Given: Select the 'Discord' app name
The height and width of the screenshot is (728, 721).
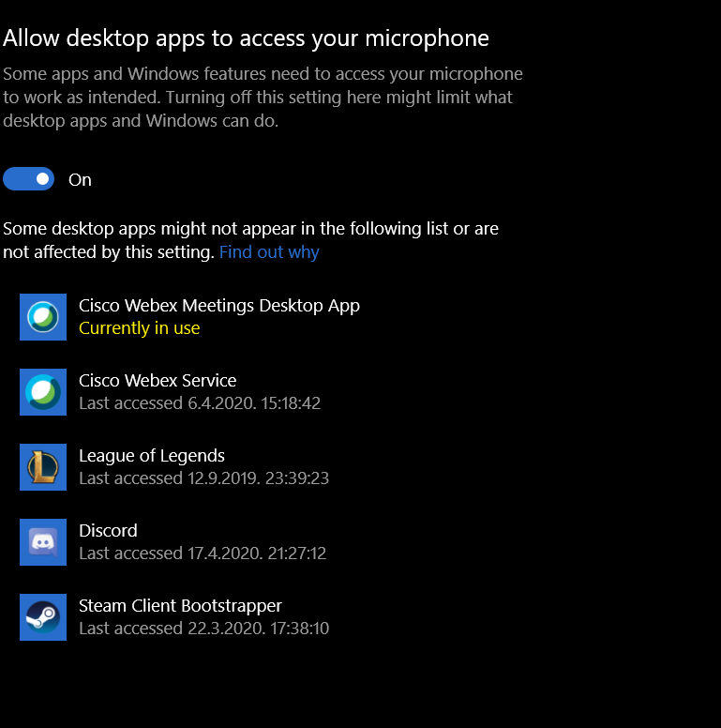Looking at the screenshot, I should 108,531.
